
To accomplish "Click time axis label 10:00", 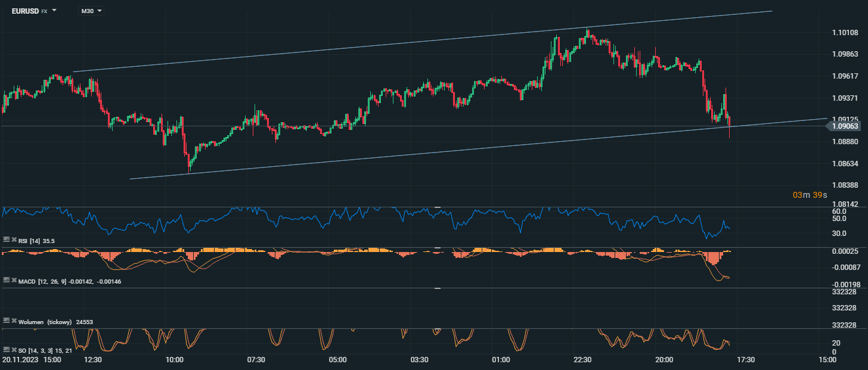I will point(174,360).
